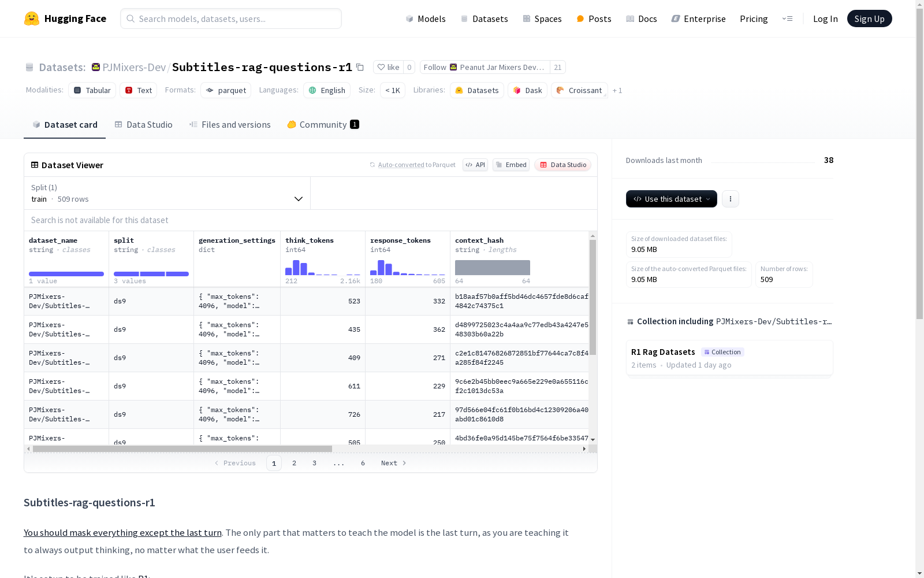Click the table horizontal scrollbar
Image resolution: width=924 pixels, height=578 pixels.
182,449
